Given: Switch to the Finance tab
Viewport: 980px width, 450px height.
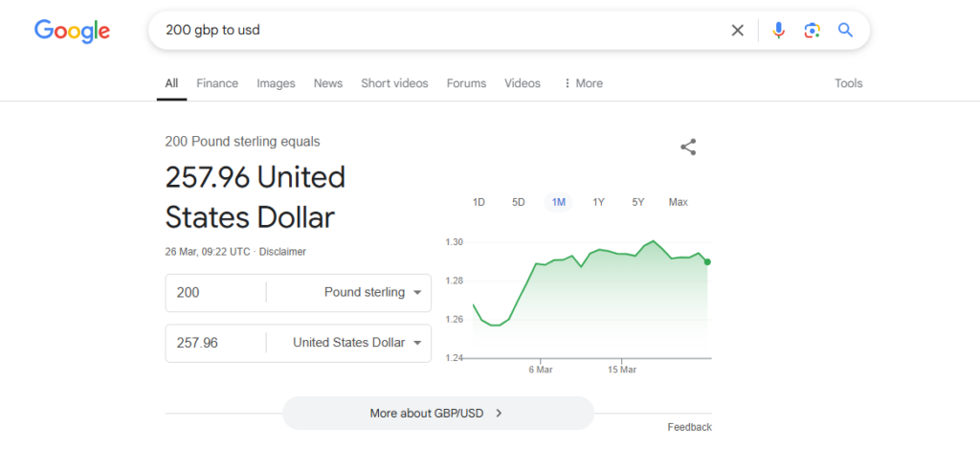Looking at the screenshot, I should point(217,83).
